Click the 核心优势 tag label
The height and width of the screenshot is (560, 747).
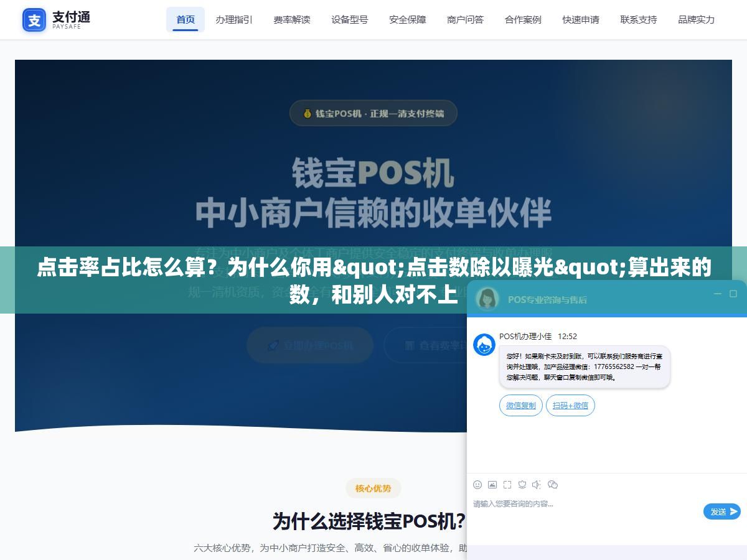pyautogui.click(x=374, y=488)
